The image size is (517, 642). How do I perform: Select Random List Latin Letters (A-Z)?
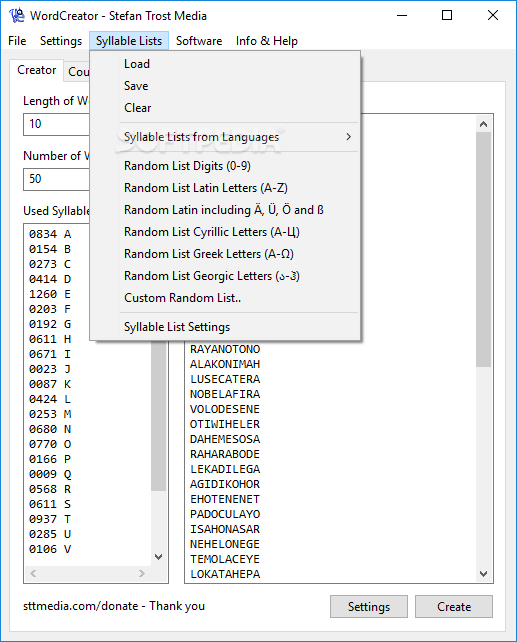click(225, 188)
